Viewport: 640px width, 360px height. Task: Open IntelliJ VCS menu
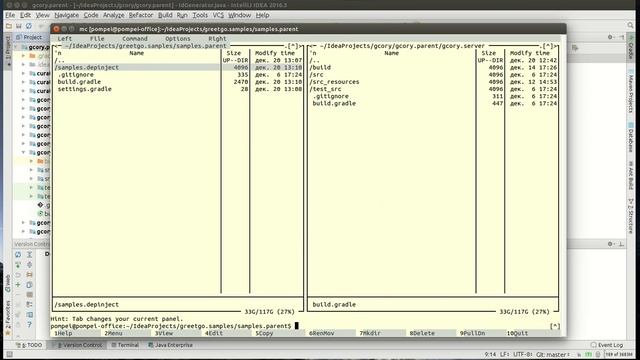218,15
